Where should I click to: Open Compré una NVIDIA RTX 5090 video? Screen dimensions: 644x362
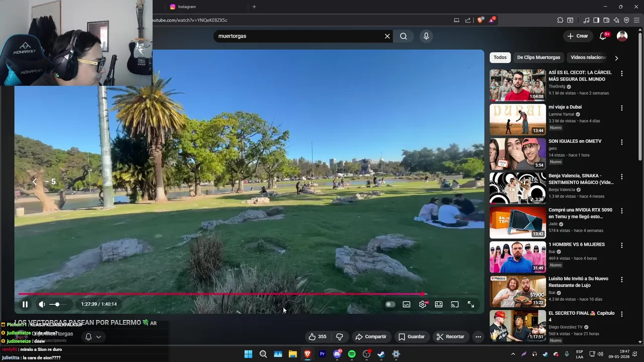580,213
